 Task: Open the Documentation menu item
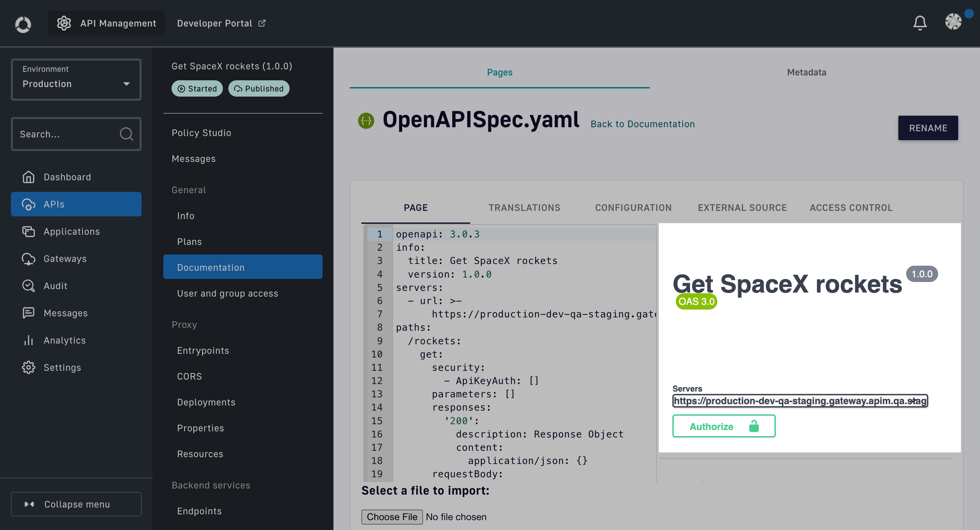[x=243, y=267]
